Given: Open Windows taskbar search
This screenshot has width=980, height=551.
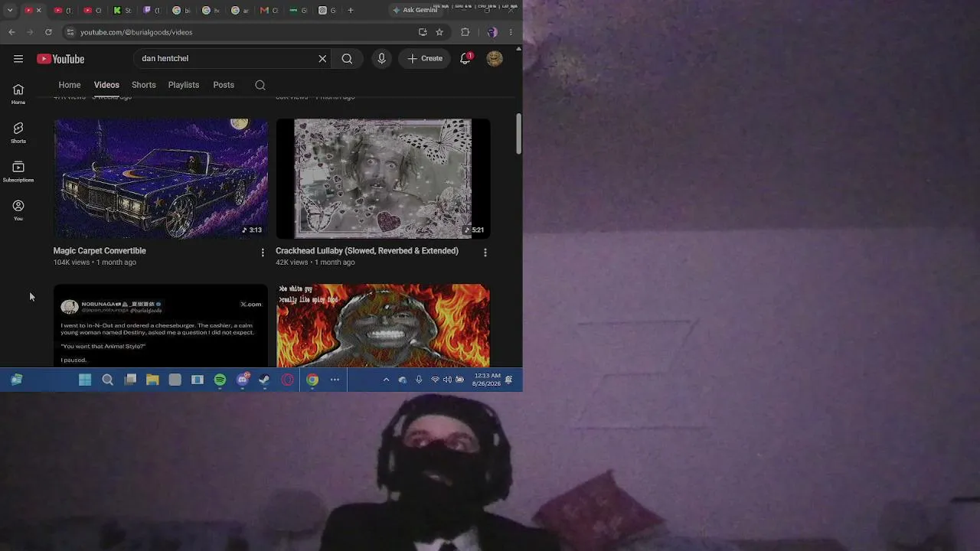Looking at the screenshot, I should 108,380.
